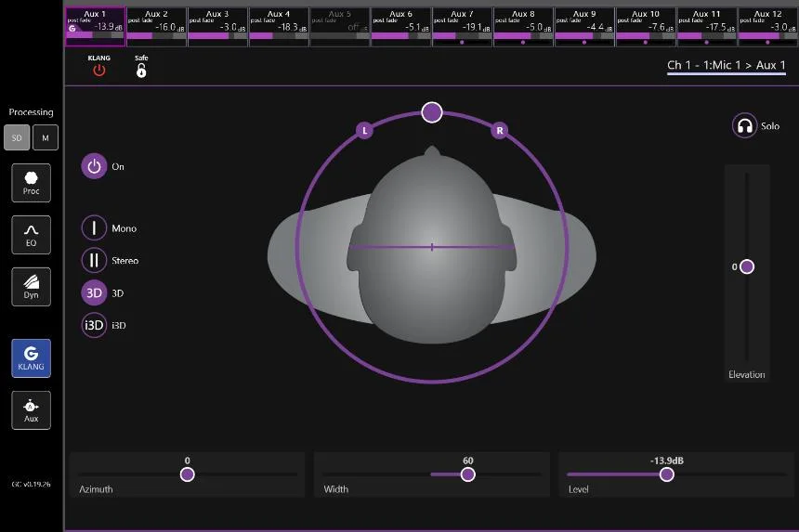The image size is (799, 532).
Task: Click the R position marker on circle
Action: 500,131
